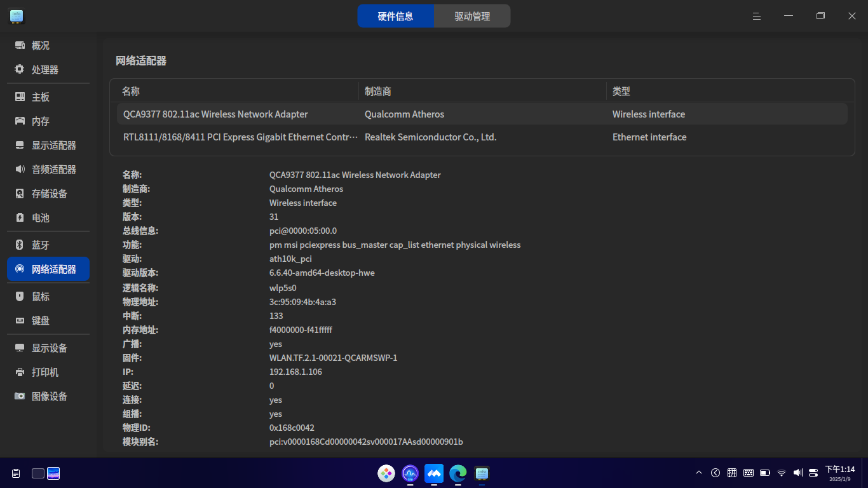The image size is (868, 488).
Task: Switch to the 硬件信息 tab
Action: click(396, 16)
